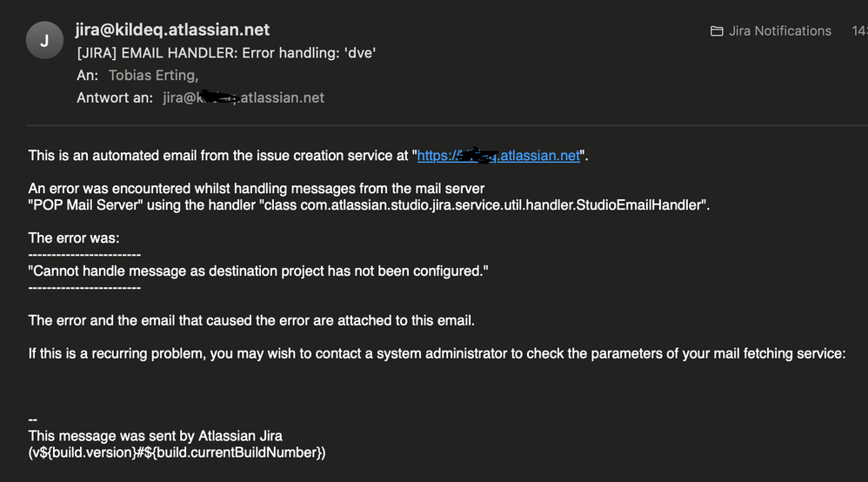Click the first line of the automated email
The width and height of the screenshot is (868, 482).
click(309, 156)
